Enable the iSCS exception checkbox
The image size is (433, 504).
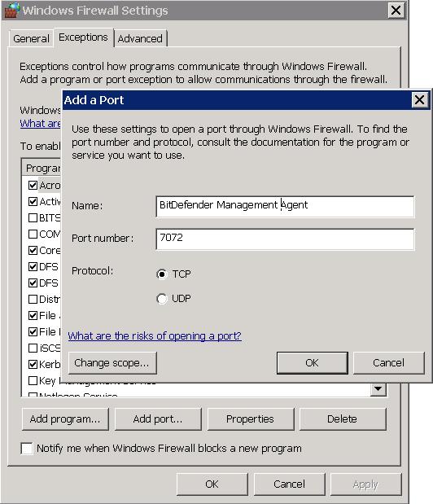pyautogui.click(x=33, y=348)
